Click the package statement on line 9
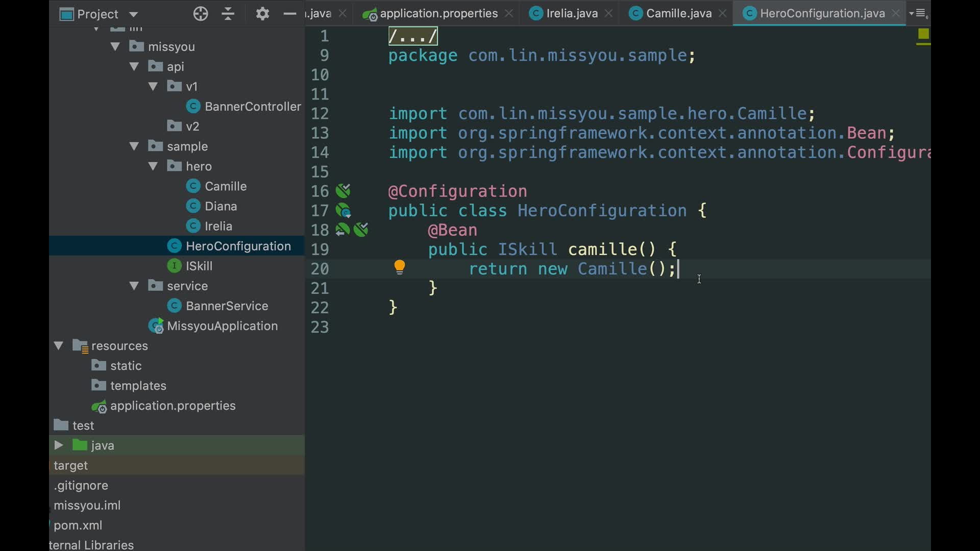The width and height of the screenshot is (980, 551). (542, 56)
